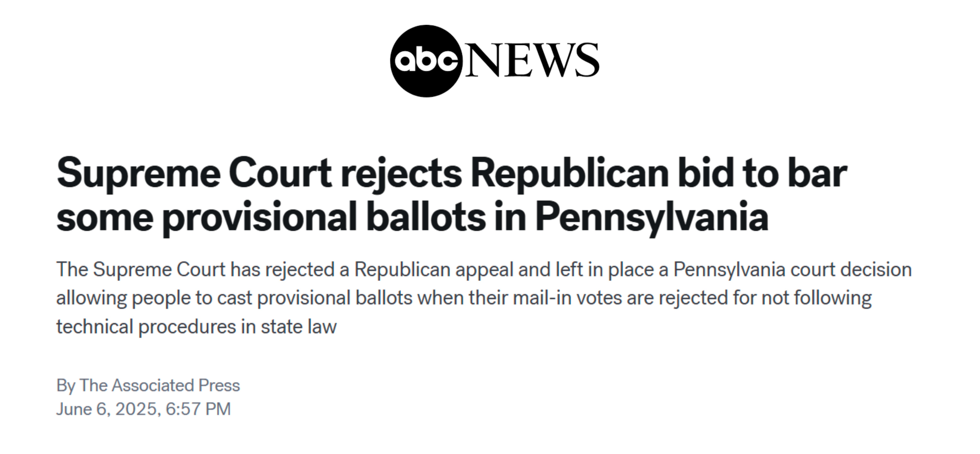Click "Supreme Court" at the headline start
This screenshot has height=454, width=980.
pos(194,173)
